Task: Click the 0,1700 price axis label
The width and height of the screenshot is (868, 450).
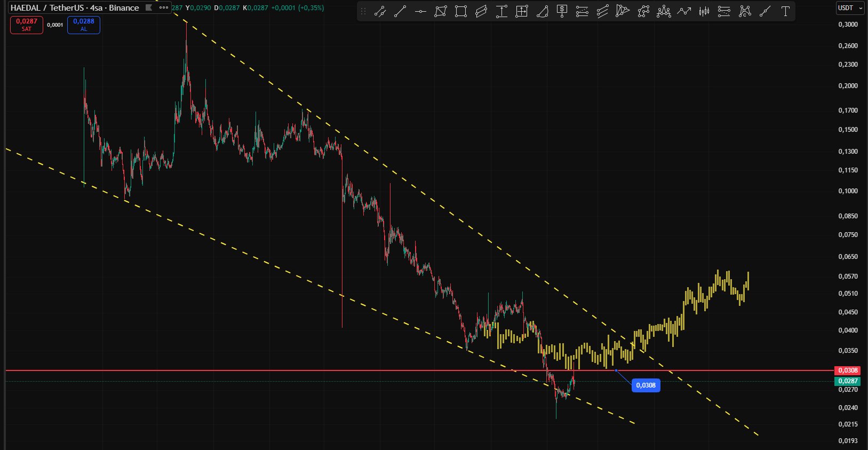Action: point(848,110)
